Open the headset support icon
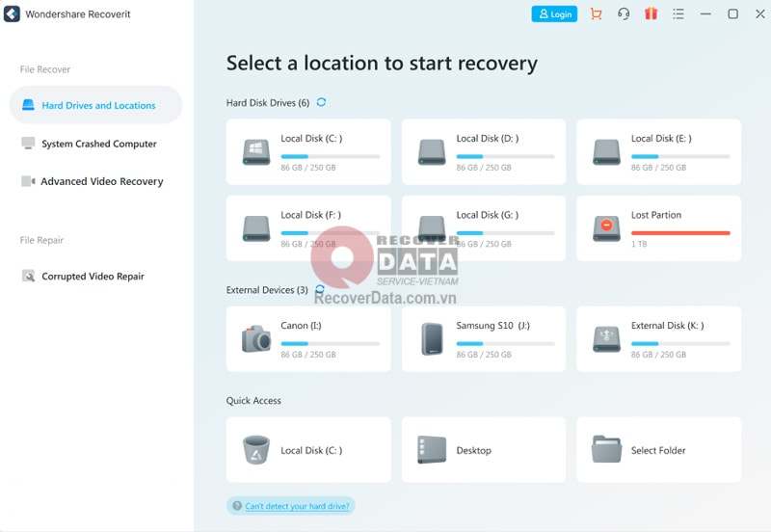Image resolution: width=771 pixels, height=532 pixels. click(624, 14)
